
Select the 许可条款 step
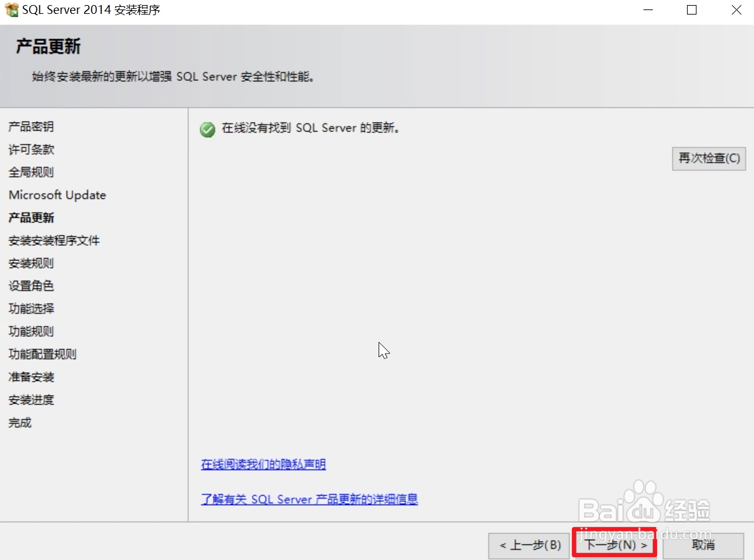click(x=30, y=149)
